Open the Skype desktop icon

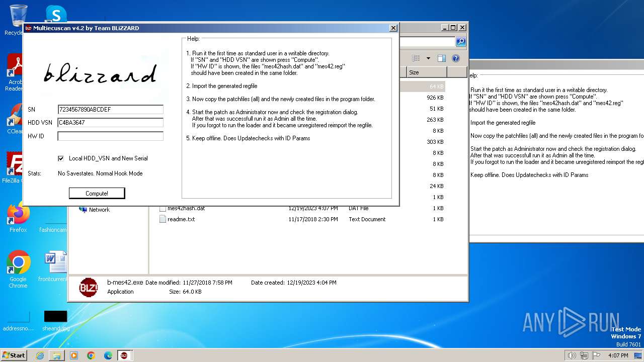(55, 14)
